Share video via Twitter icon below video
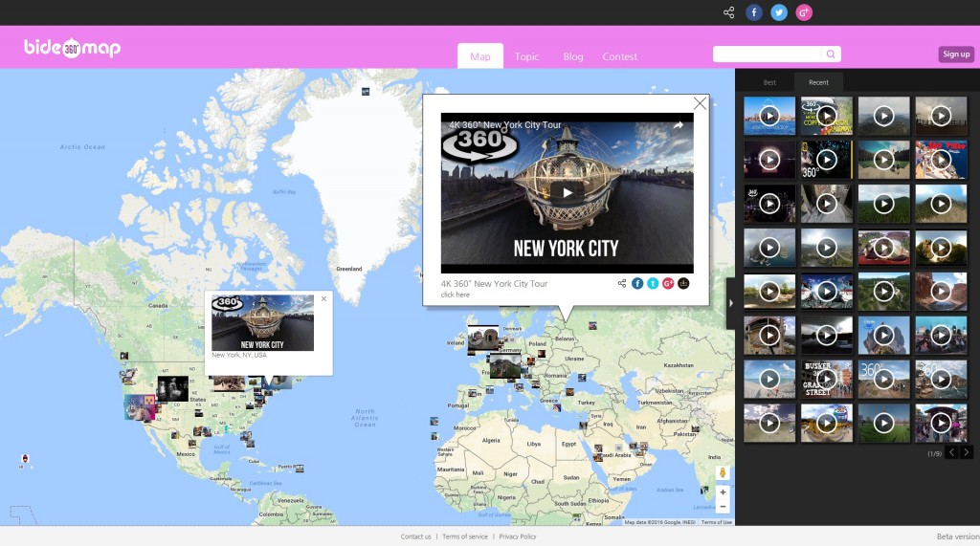Viewport: 980px width, 546px height. coord(653,284)
